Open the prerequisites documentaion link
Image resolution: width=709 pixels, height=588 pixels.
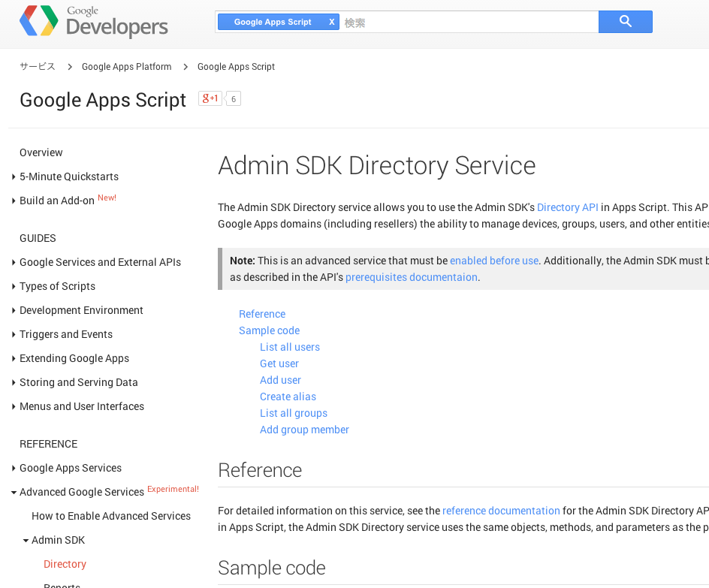coord(412,277)
